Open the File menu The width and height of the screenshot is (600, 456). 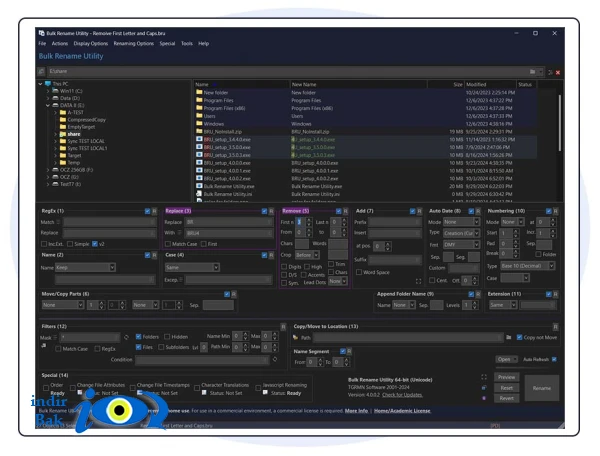click(42, 44)
